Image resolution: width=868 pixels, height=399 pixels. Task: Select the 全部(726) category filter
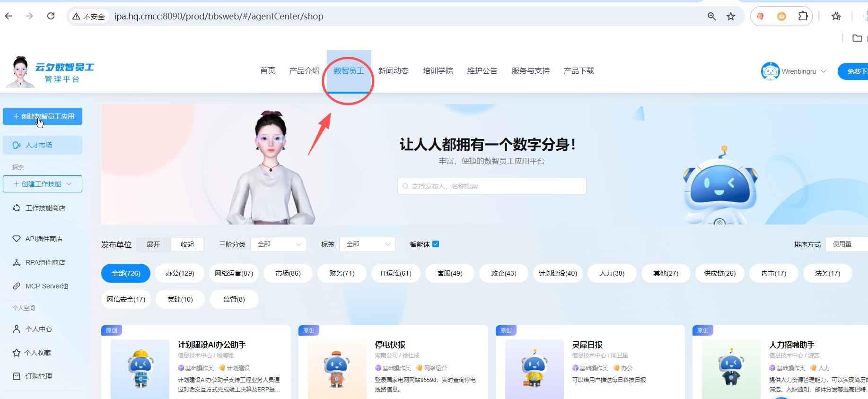(126, 273)
